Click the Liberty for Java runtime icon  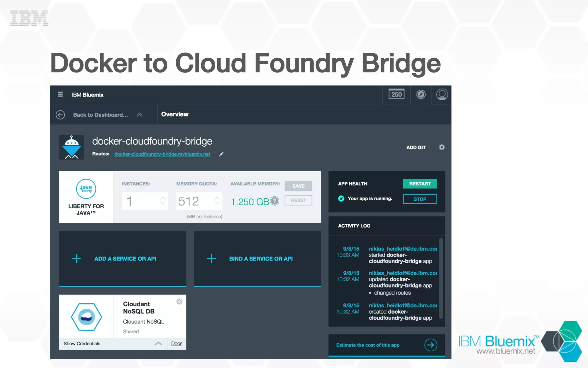[x=86, y=189]
